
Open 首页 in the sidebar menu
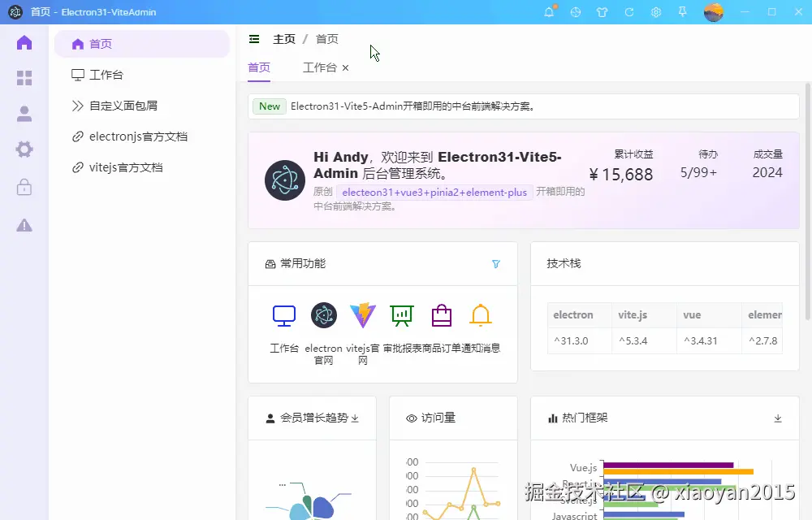point(142,44)
